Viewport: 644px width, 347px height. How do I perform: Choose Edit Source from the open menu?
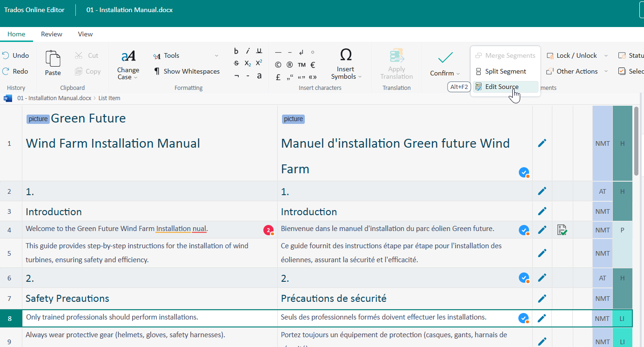pyautogui.click(x=502, y=86)
